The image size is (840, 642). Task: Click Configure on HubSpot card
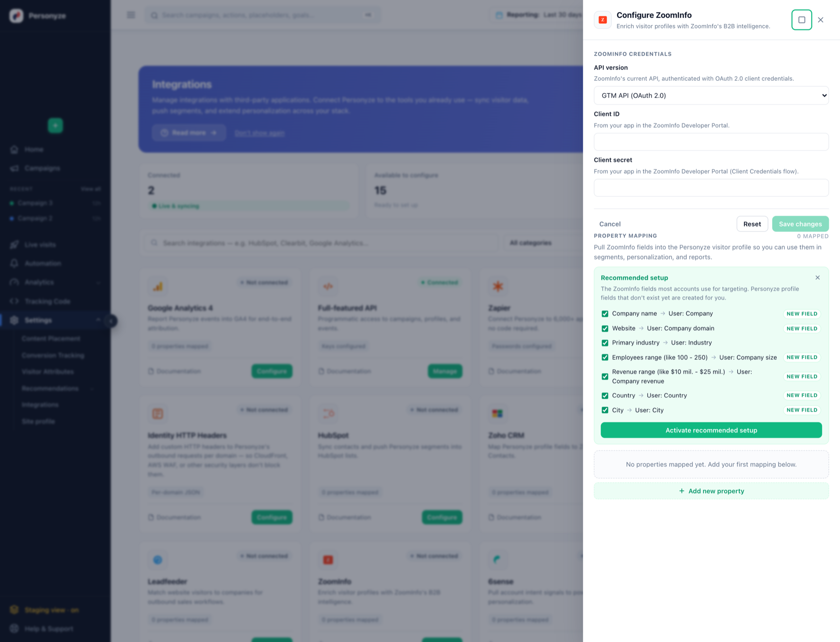(x=442, y=517)
